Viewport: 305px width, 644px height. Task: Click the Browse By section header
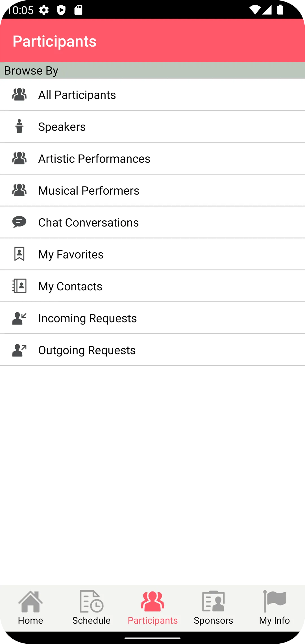coord(31,71)
